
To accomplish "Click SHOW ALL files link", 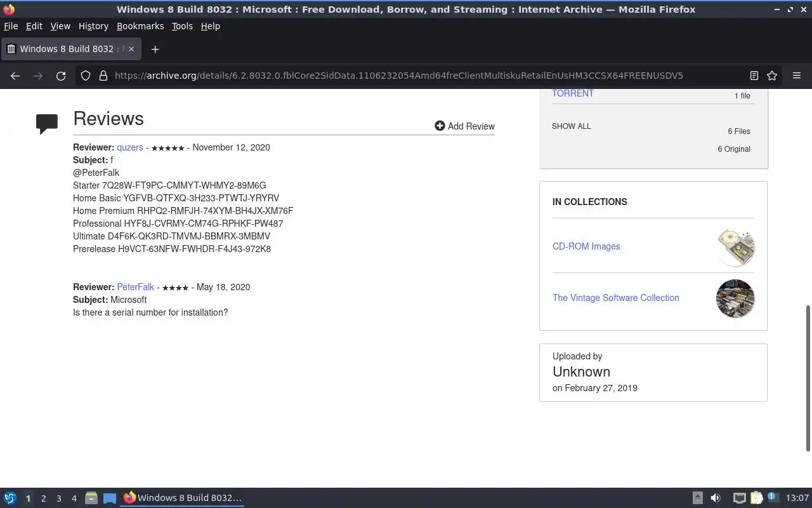I will (x=572, y=126).
